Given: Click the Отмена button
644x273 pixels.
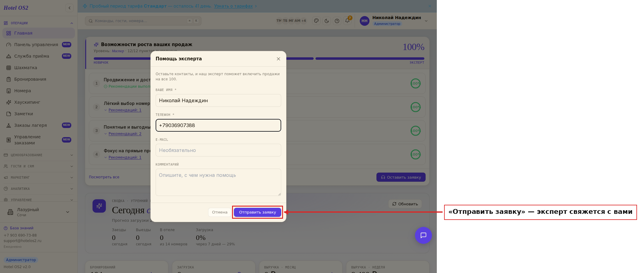Looking at the screenshot, I should (x=220, y=212).
